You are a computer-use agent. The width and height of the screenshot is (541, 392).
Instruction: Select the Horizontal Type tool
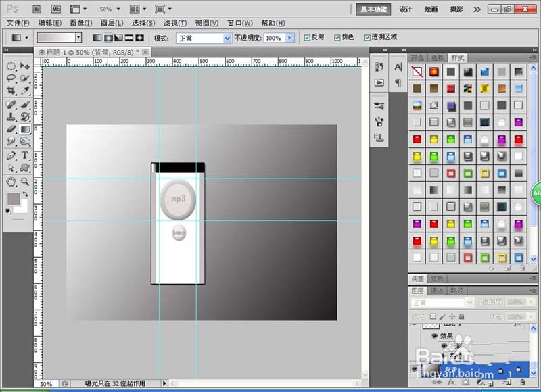[x=25, y=155]
